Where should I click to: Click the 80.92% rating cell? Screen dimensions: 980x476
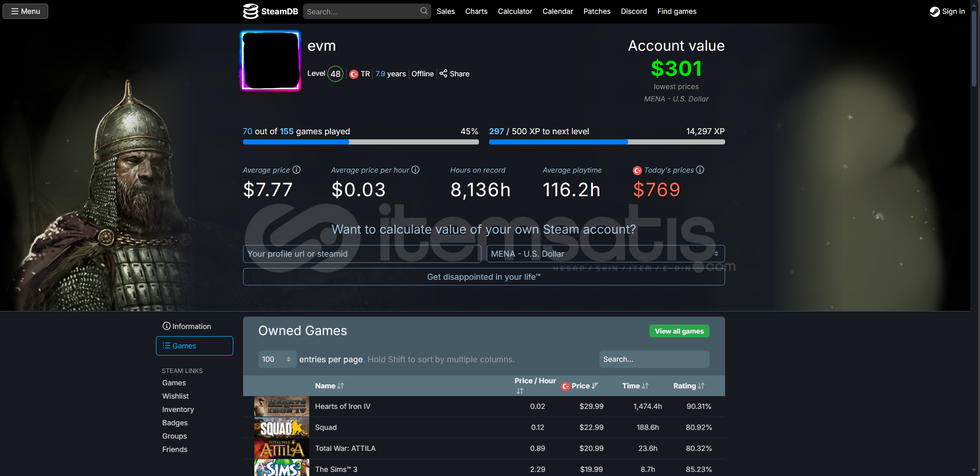tap(699, 427)
